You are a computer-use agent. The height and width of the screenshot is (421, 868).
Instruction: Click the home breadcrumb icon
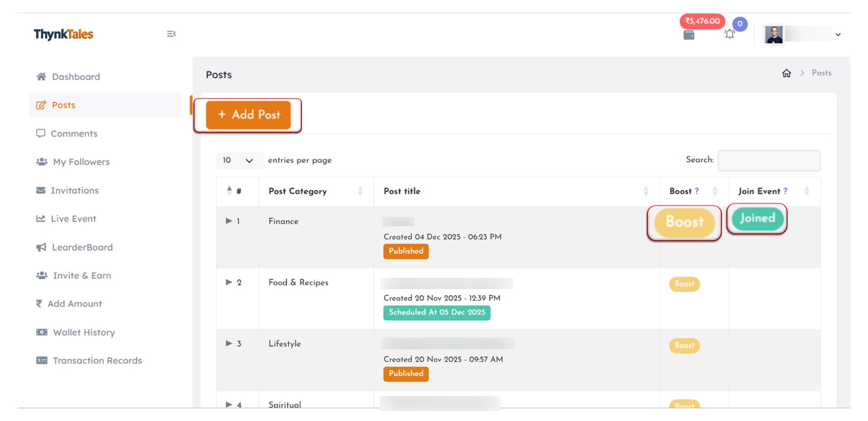786,73
